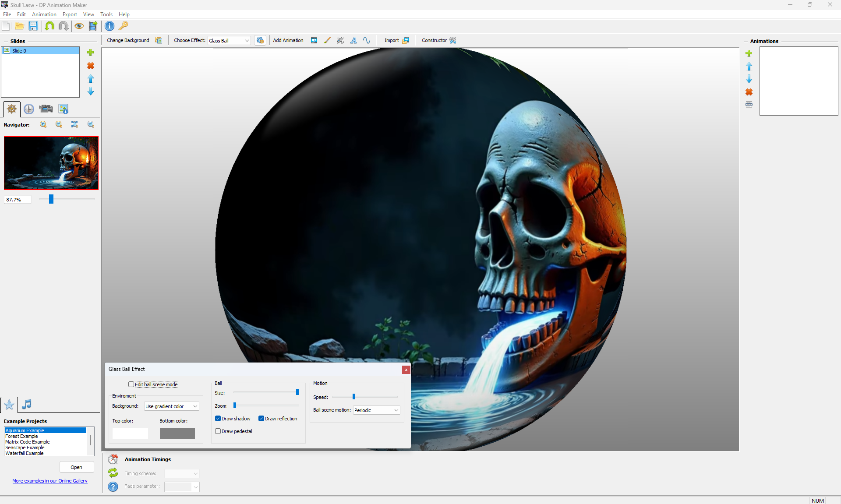Uncheck Draw shadow option
Viewport: 841px width, 504px height.
coord(218,419)
